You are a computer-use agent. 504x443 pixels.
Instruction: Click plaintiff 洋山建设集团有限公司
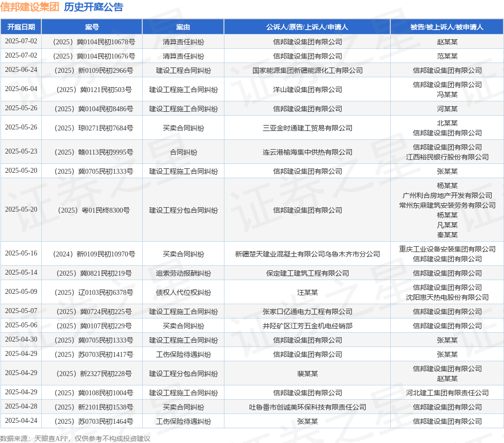pyautogui.click(x=307, y=90)
